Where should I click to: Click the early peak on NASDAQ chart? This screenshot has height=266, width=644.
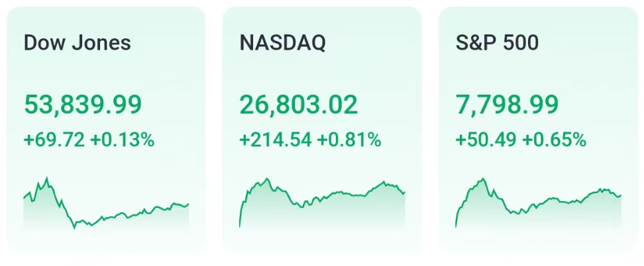coord(268,179)
